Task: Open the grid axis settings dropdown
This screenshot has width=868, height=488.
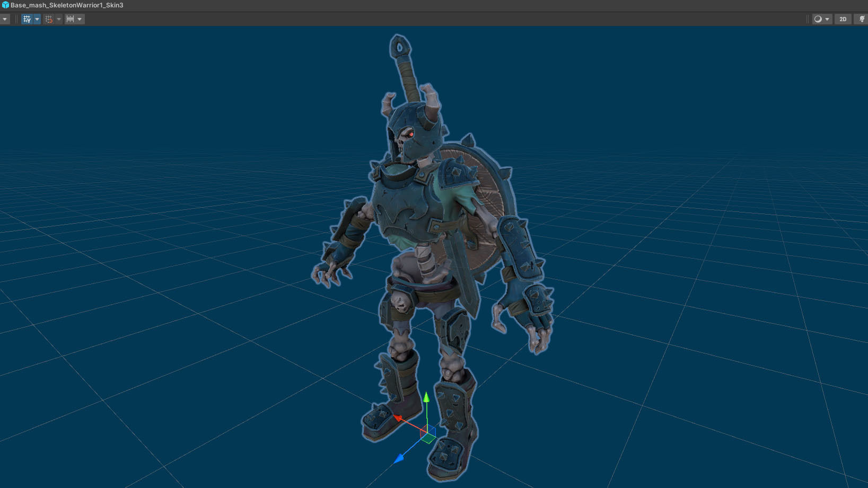Action: point(37,19)
